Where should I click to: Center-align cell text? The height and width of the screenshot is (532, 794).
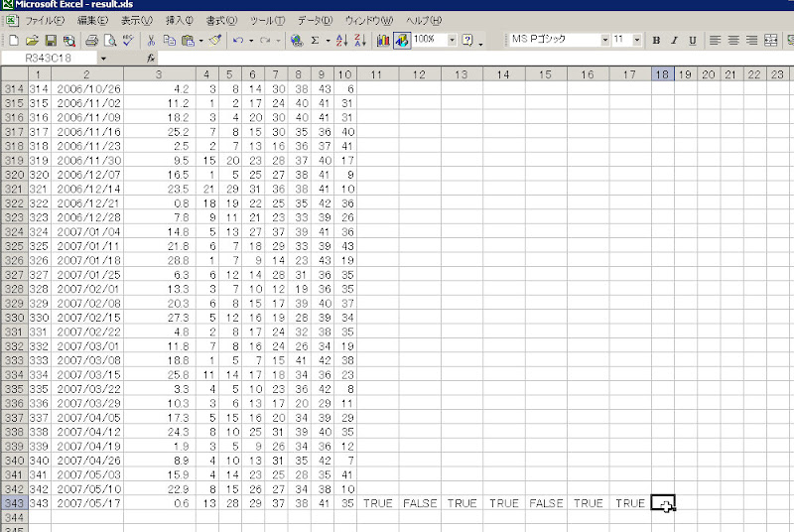point(733,40)
